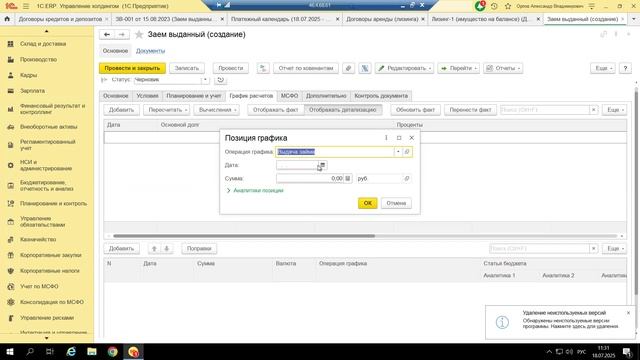Toggle Отображать факт view
This screenshot has width=640, height=360.
click(x=276, y=110)
